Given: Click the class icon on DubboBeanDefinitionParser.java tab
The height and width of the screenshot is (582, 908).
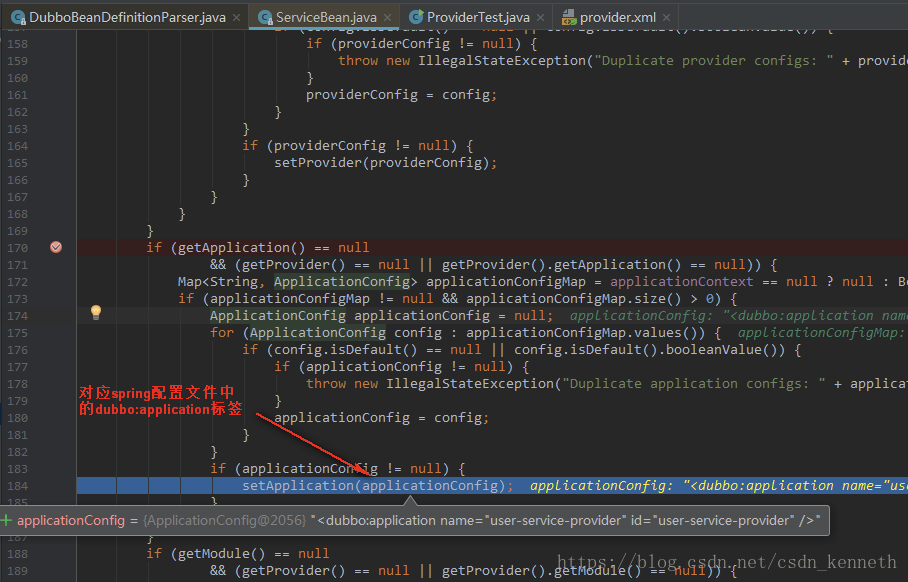Looking at the screenshot, I should [18, 17].
